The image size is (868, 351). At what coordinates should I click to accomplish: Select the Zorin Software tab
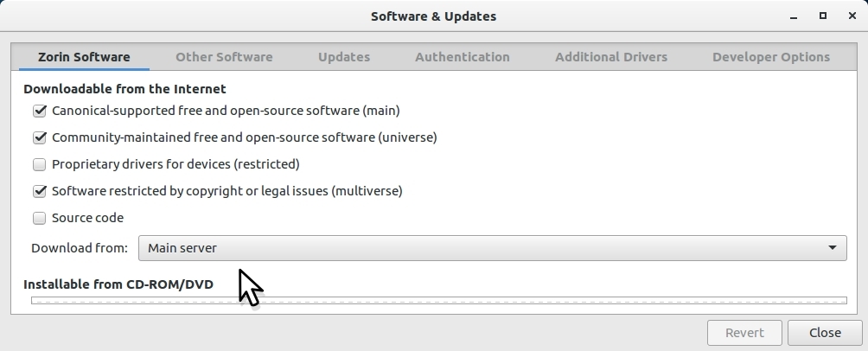(84, 57)
